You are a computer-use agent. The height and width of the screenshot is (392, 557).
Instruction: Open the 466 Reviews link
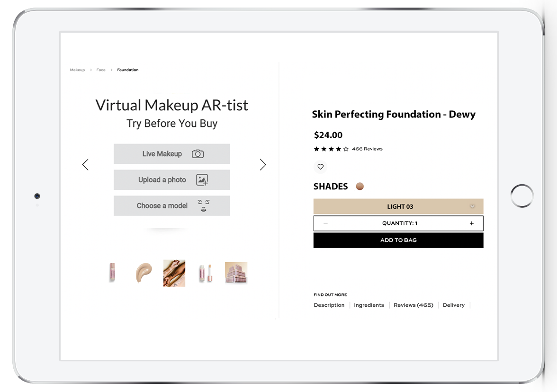(x=367, y=149)
